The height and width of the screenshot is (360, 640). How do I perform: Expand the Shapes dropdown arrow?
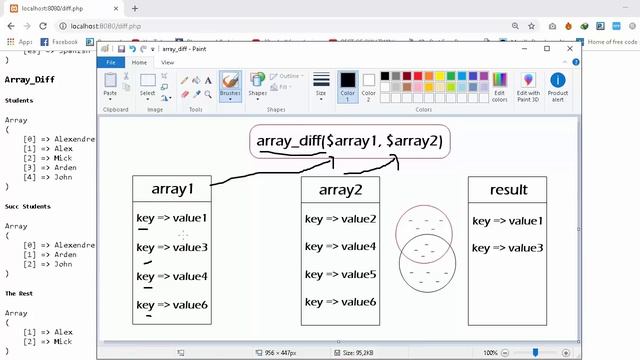click(258, 99)
